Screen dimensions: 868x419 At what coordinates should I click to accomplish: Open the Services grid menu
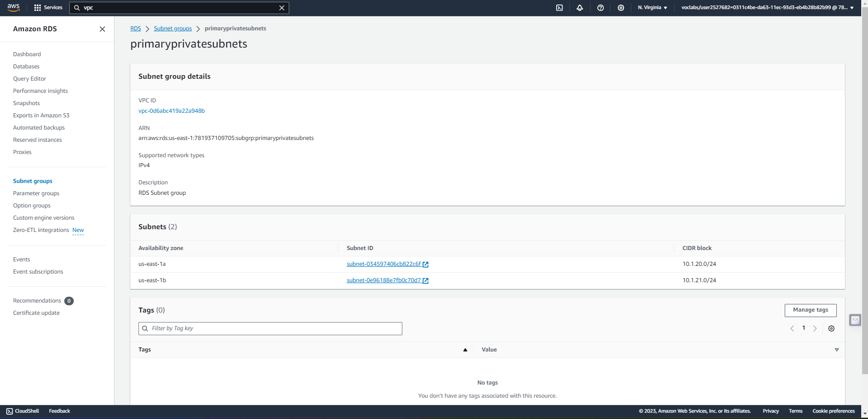(x=48, y=8)
